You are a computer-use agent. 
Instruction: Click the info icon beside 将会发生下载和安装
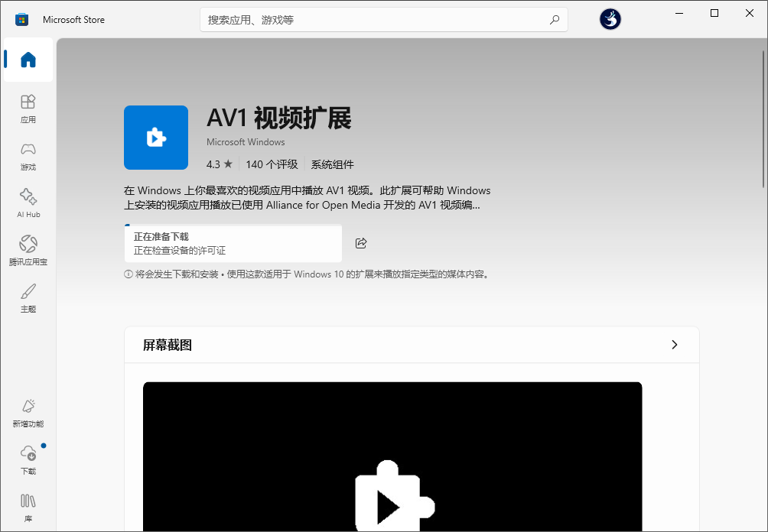click(x=129, y=274)
